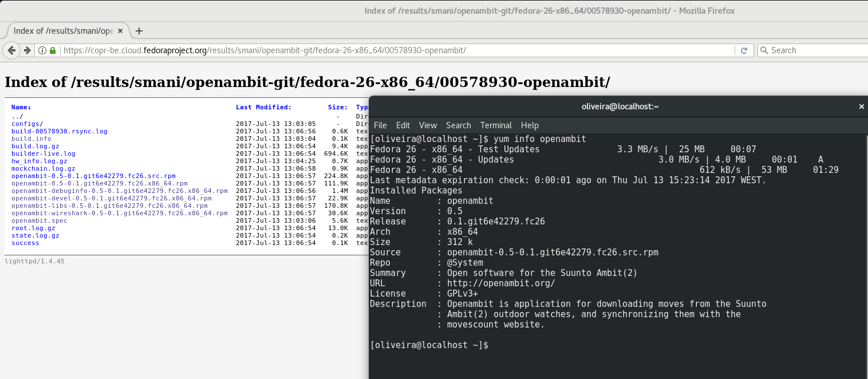
Task: Download openambit-wireshark rpm
Action: coord(120,213)
